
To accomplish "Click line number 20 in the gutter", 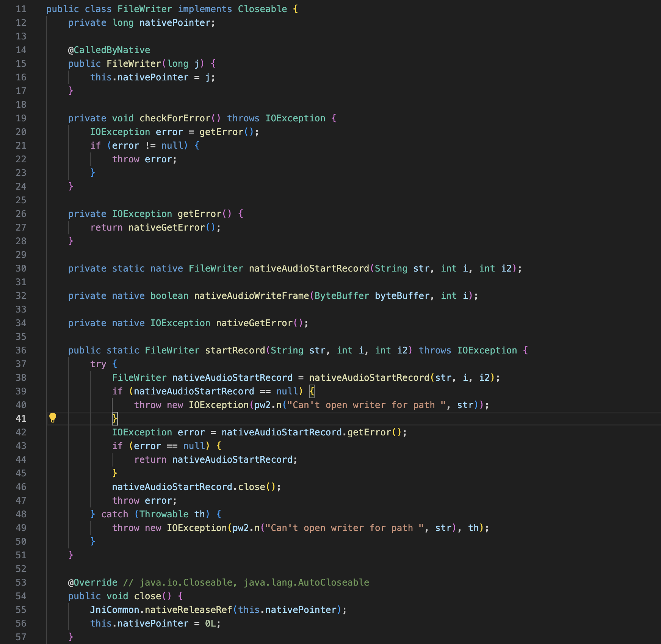I will (x=21, y=132).
